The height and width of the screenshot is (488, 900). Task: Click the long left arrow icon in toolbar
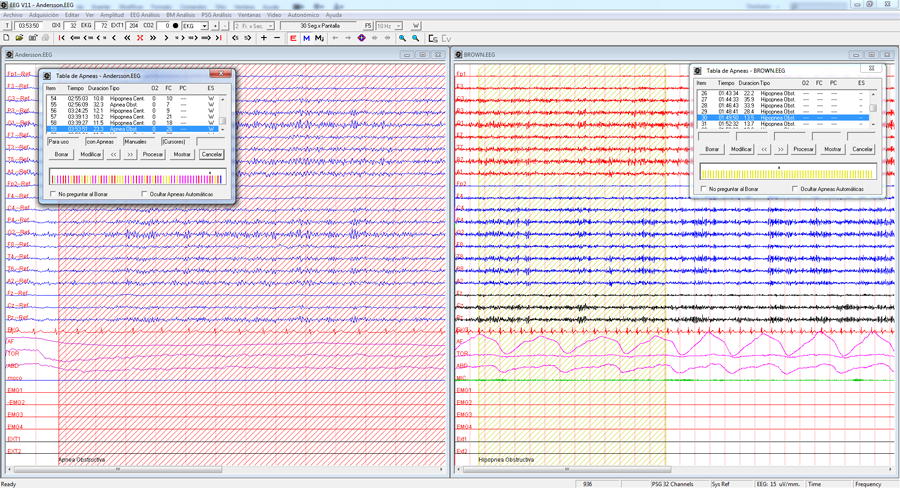[x=75, y=38]
